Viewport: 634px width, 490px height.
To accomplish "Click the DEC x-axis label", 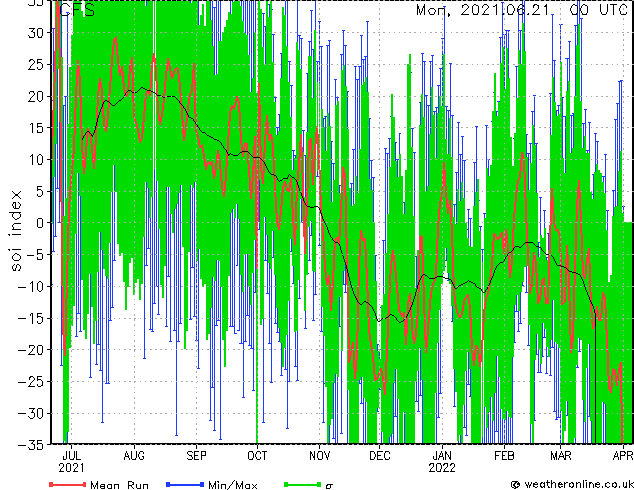I will click(380, 456).
